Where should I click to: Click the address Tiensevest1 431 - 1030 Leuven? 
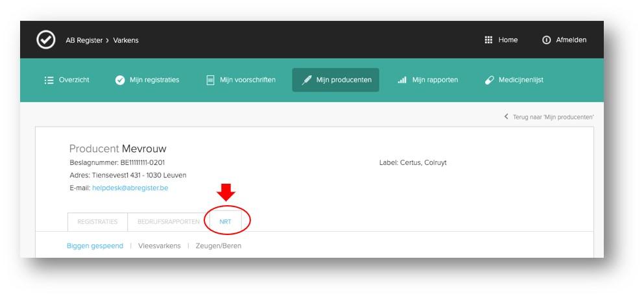coord(128,175)
